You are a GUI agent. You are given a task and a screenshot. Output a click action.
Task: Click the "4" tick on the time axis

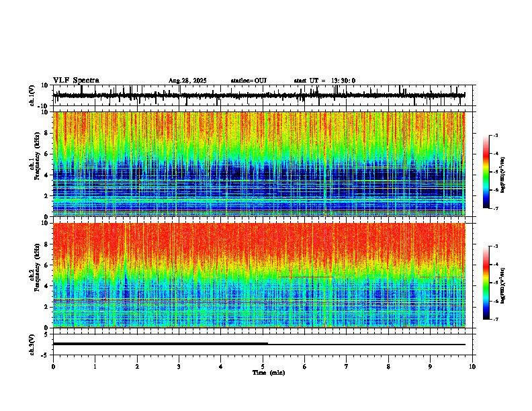pos(221,367)
